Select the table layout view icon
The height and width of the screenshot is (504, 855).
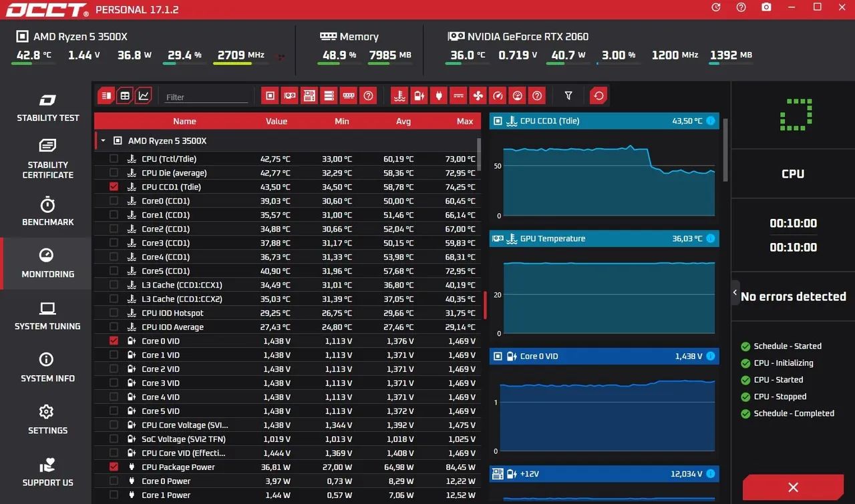click(x=125, y=96)
